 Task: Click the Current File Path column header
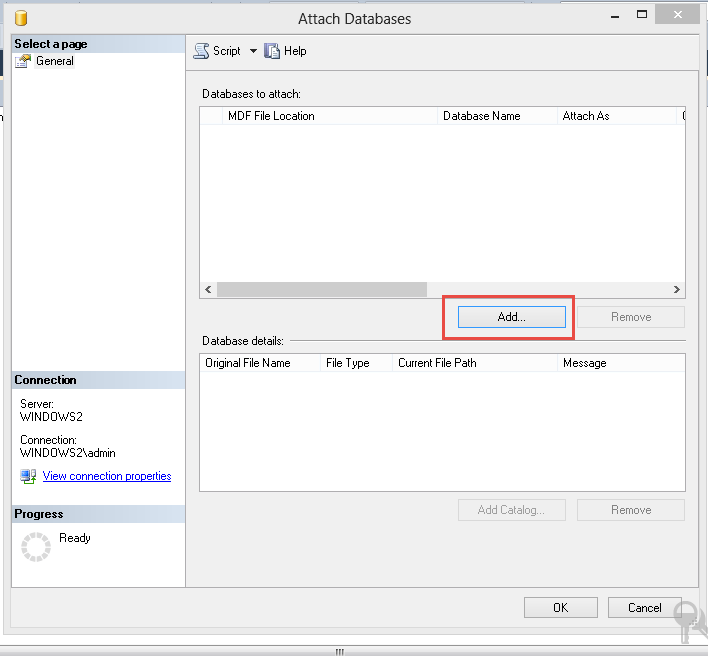point(437,363)
